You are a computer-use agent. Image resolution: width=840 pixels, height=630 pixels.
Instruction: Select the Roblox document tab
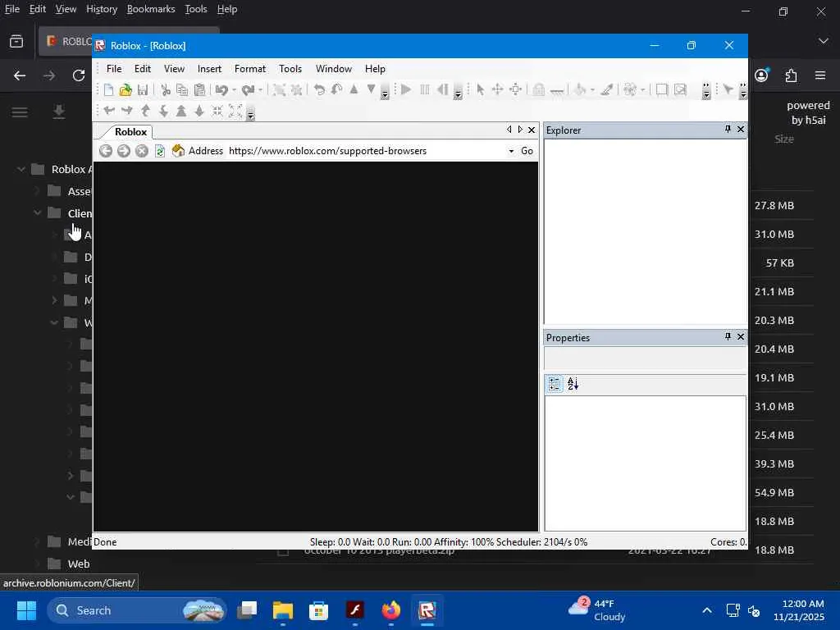(130, 132)
